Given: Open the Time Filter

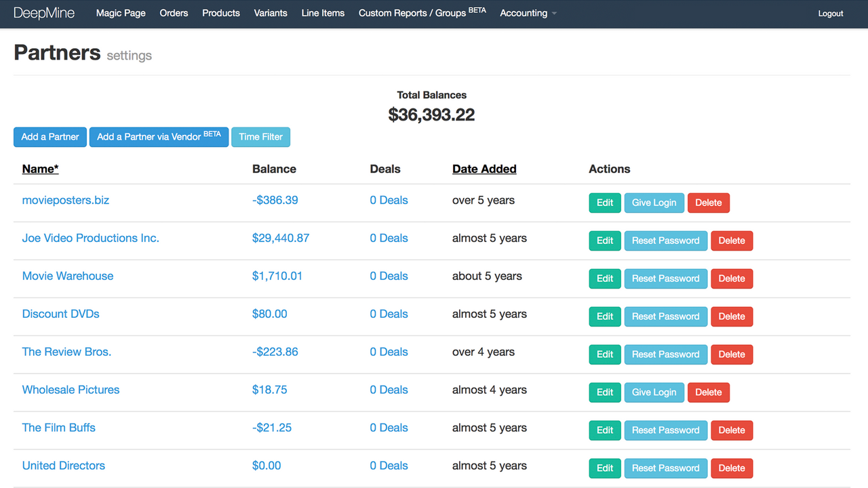Looking at the screenshot, I should (x=260, y=137).
